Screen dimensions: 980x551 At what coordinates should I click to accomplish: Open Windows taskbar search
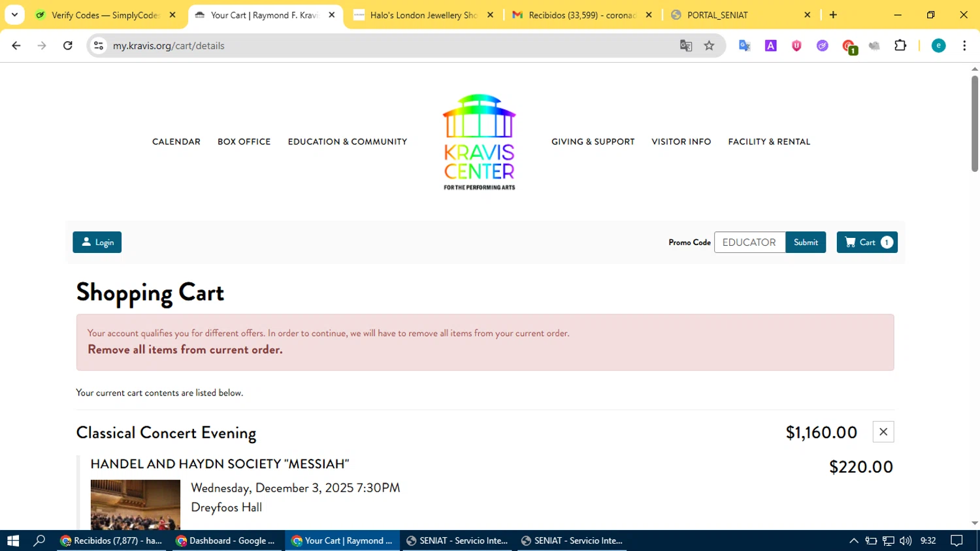(39, 541)
